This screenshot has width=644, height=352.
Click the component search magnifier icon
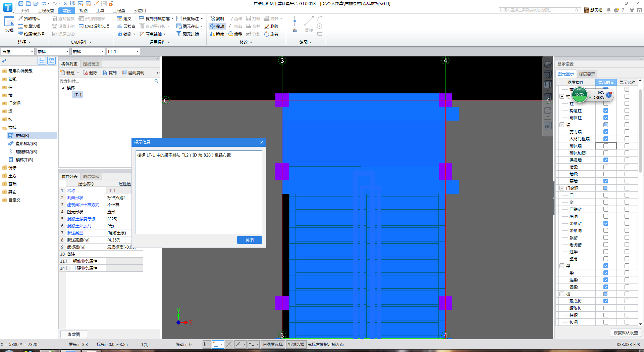[x=156, y=81]
